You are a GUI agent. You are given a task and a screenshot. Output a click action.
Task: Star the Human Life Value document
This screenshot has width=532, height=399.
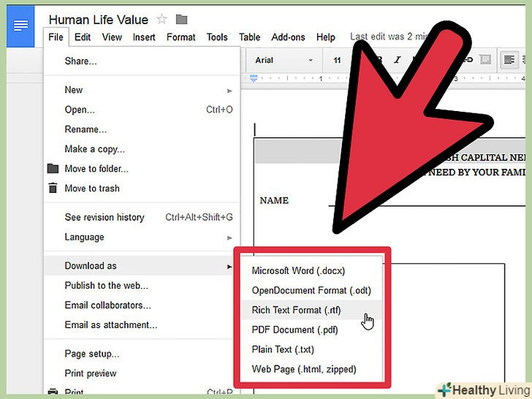161,19
